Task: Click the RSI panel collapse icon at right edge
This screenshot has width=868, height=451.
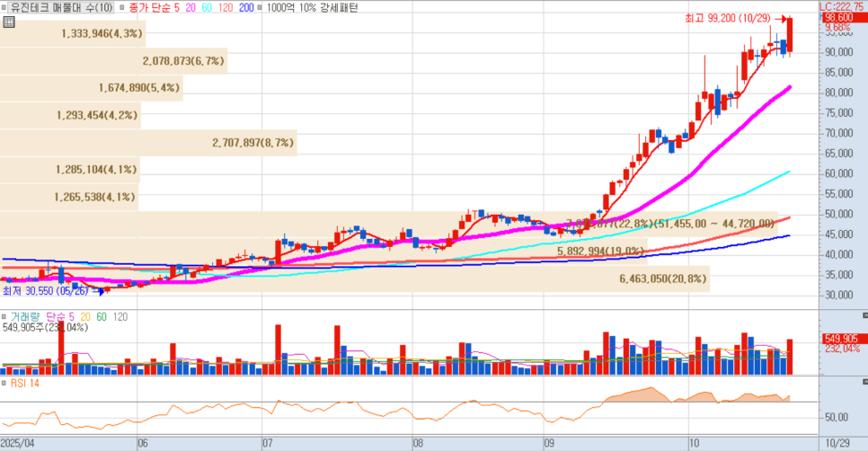Action: pyautogui.click(x=864, y=382)
